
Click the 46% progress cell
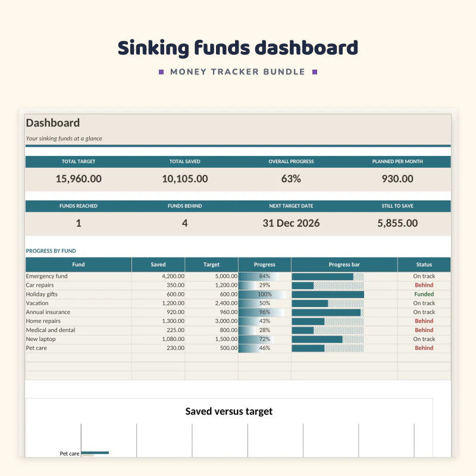(264, 348)
